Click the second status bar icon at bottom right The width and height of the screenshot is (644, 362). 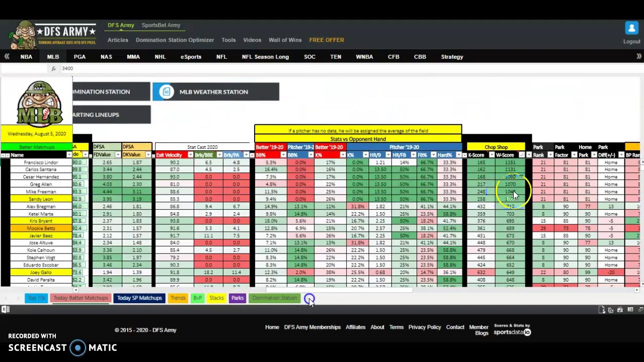[x=611, y=310]
